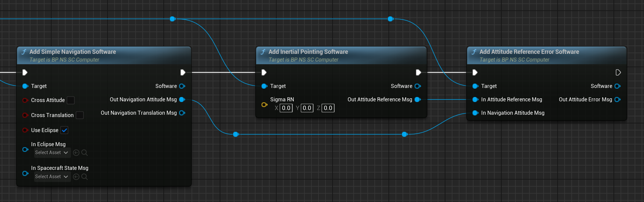Click the browse magnifier icon for In Spacecraft State Msg
Viewport: 644px width, 202px height.
click(x=84, y=177)
